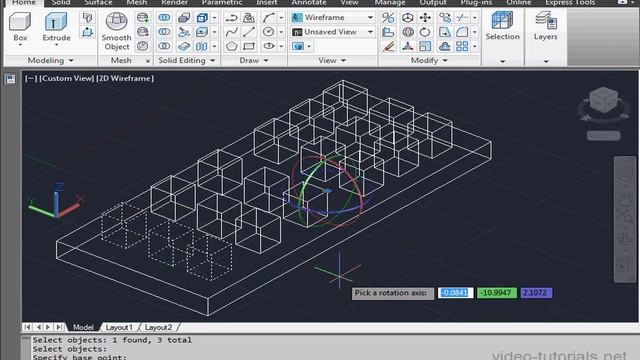The width and height of the screenshot is (640, 360).
Task: Click the Smooth More mesh icon
Action: point(142,18)
